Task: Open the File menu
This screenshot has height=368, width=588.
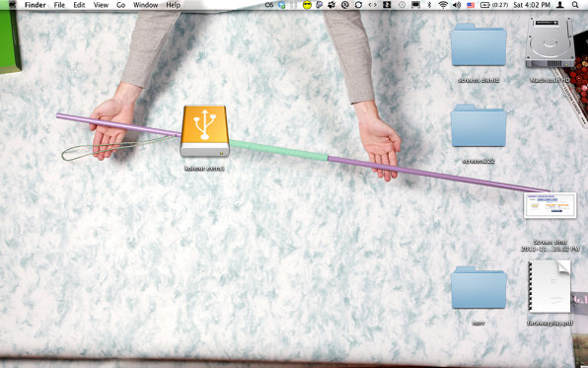Action: (x=59, y=5)
